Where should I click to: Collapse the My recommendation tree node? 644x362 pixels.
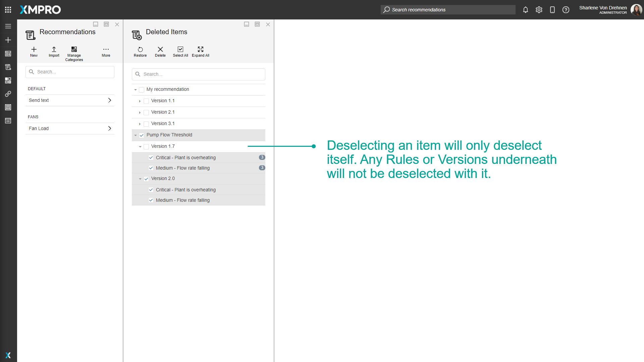pyautogui.click(x=135, y=89)
